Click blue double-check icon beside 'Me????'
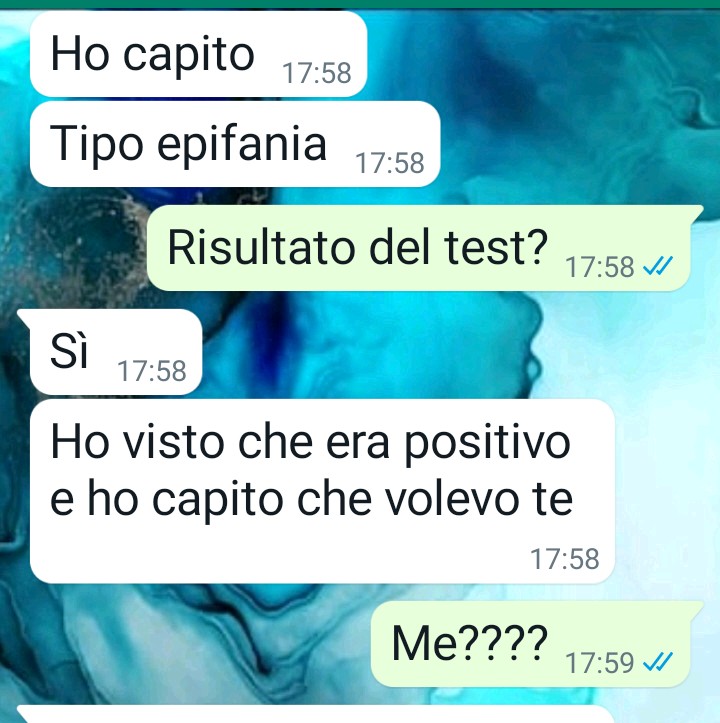Screen dimensions: 720x723 pos(658,662)
